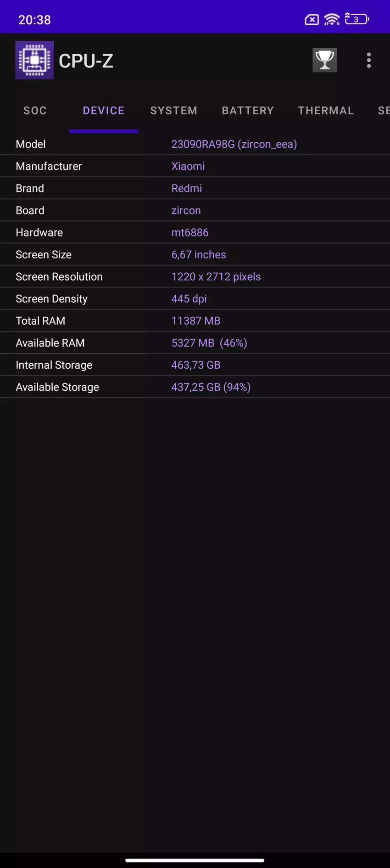Tap the crossed-box status bar icon
This screenshot has width=390, height=868.
click(312, 20)
